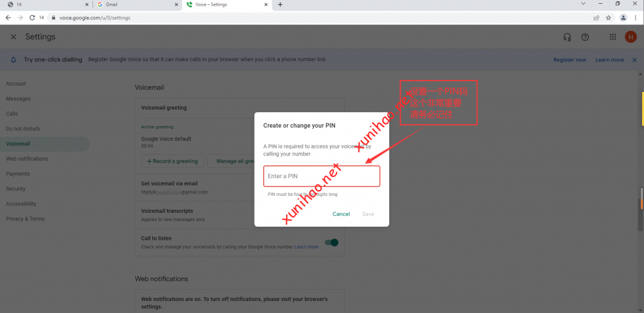644x313 pixels.
Task: Close Settings with the X icon
Action: click(13, 37)
